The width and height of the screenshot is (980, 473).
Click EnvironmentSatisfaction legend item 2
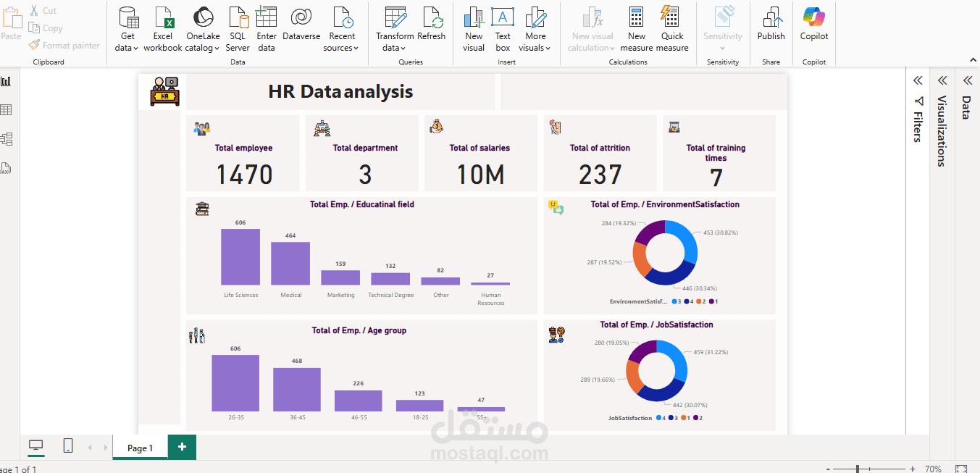[x=700, y=301]
